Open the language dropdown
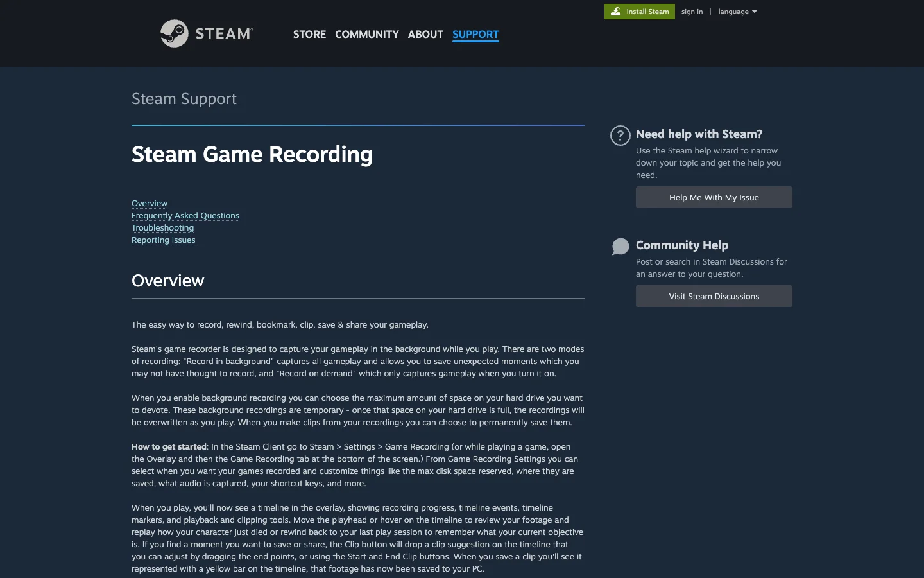Image resolution: width=924 pixels, height=578 pixels. [x=737, y=12]
